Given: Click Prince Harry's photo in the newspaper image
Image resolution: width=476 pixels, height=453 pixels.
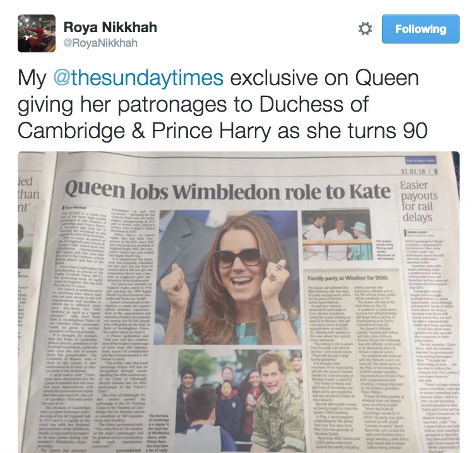Looking at the screenshot, I should pos(241,401).
